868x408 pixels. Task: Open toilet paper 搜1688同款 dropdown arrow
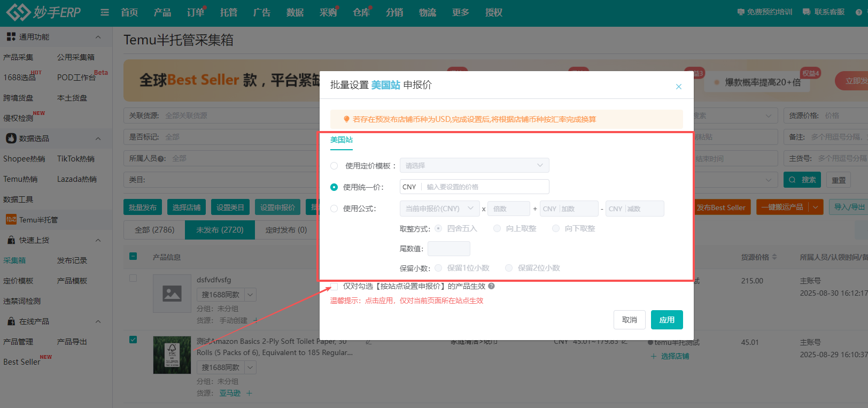click(250, 367)
